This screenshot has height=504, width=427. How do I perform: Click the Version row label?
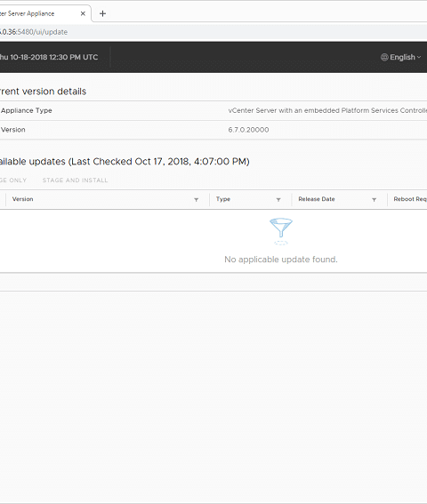13,130
